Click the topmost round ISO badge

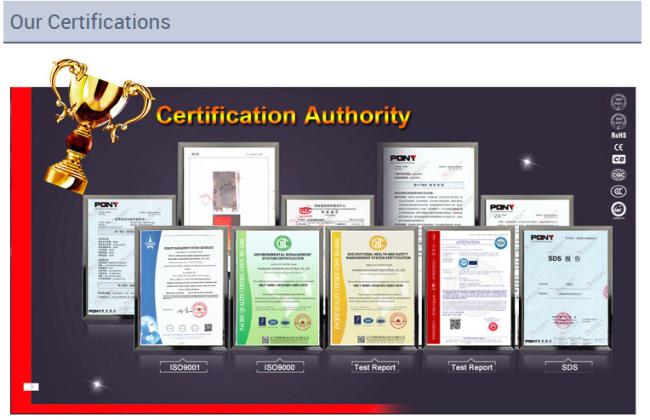[x=618, y=101]
